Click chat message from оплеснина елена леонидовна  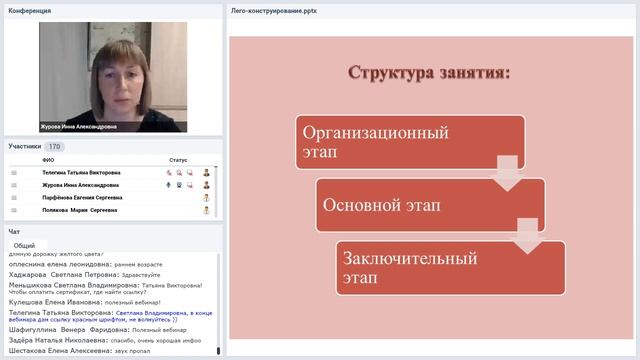click(x=86, y=264)
